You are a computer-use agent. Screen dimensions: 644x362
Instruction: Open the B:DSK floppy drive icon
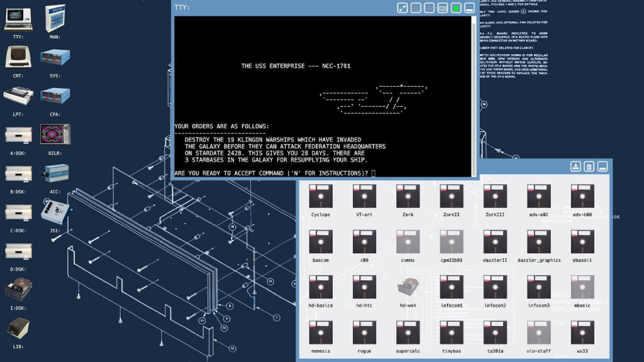click(x=18, y=173)
